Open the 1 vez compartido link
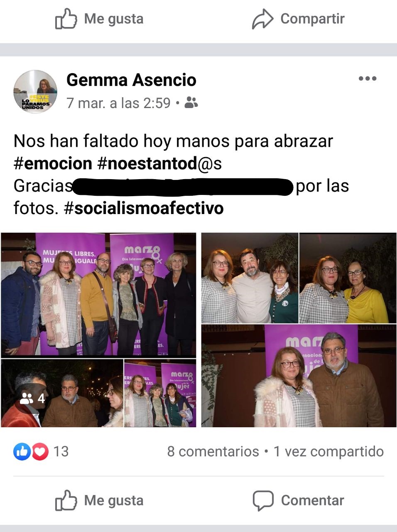This screenshot has height=532, width=397. 328,451
